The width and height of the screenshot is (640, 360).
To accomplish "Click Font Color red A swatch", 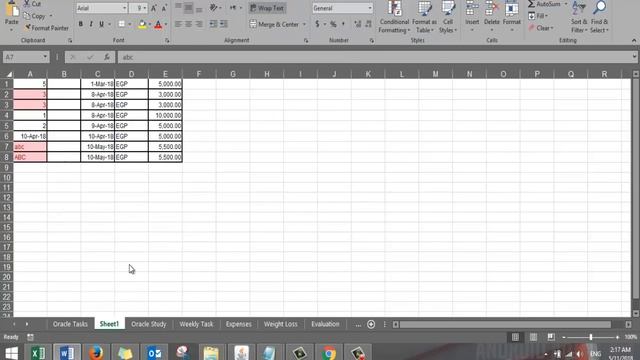I will pyautogui.click(x=158, y=24).
